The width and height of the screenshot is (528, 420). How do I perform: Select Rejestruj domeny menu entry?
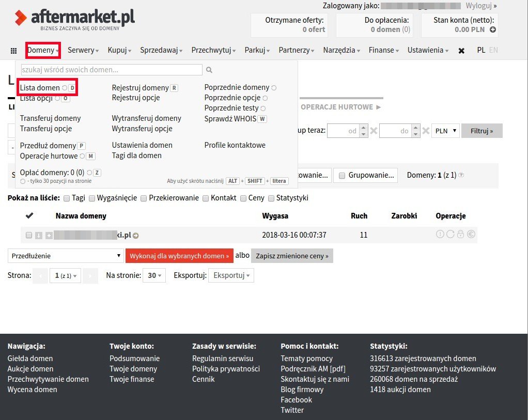pyautogui.click(x=140, y=88)
